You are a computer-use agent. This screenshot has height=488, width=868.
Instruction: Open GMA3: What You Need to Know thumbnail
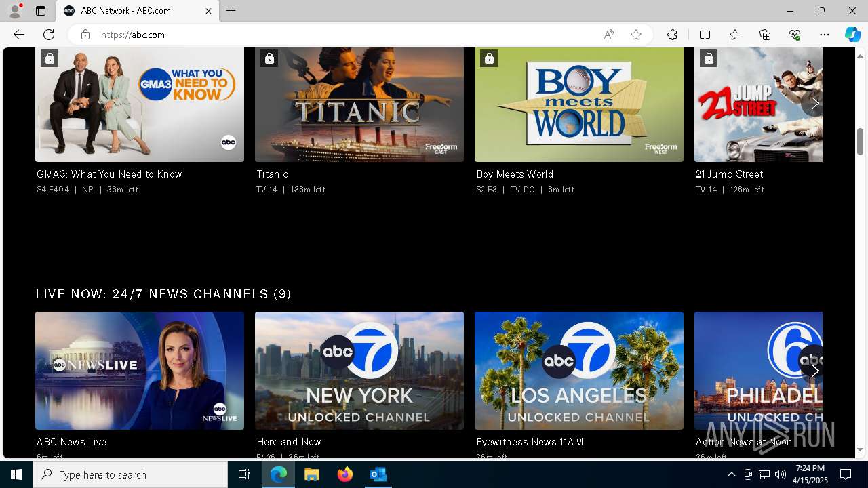coord(140,104)
